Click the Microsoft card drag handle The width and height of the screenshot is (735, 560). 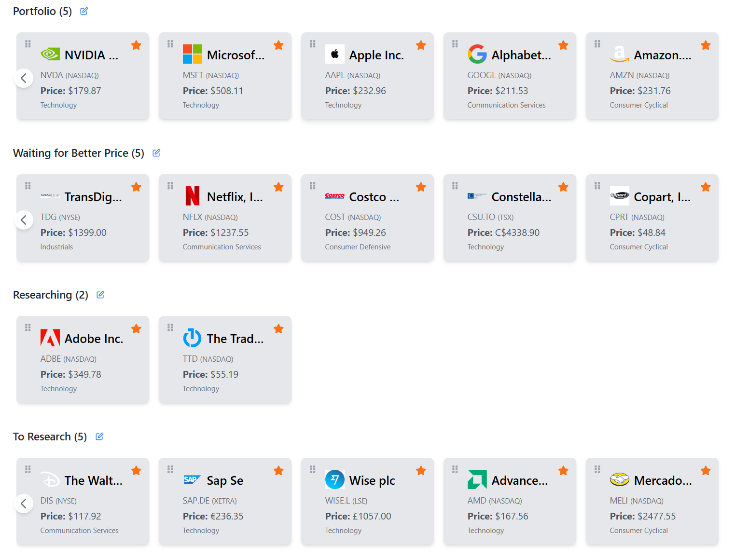[x=170, y=44]
